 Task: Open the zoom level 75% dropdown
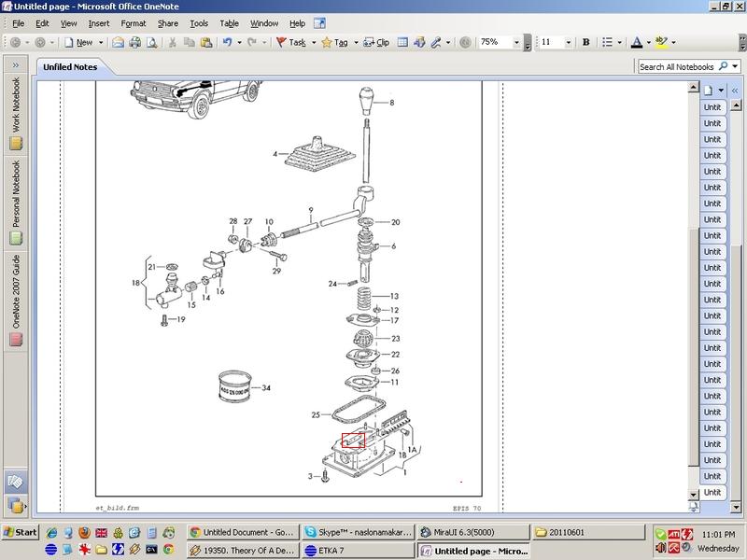(516, 42)
